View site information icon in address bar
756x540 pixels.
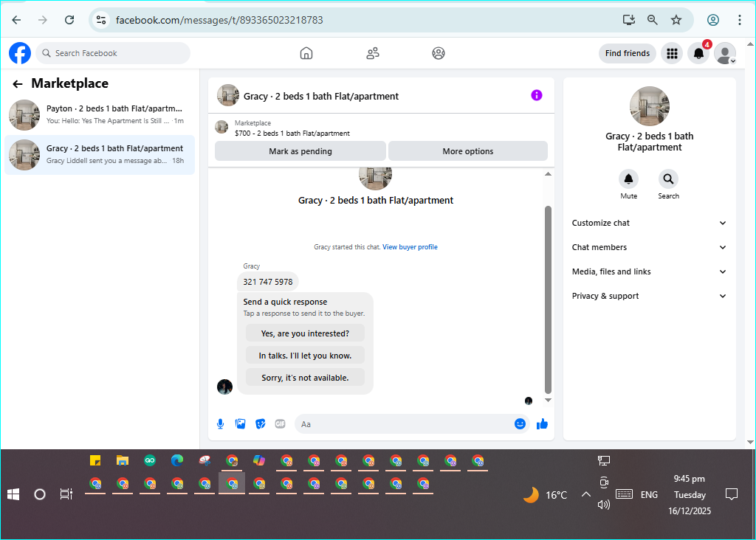coord(101,20)
